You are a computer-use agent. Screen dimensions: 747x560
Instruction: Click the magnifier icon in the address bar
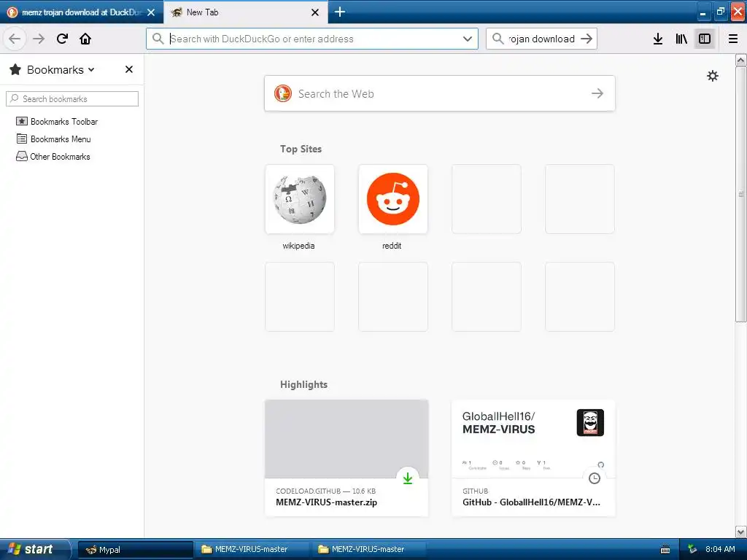tap(158, 39)
